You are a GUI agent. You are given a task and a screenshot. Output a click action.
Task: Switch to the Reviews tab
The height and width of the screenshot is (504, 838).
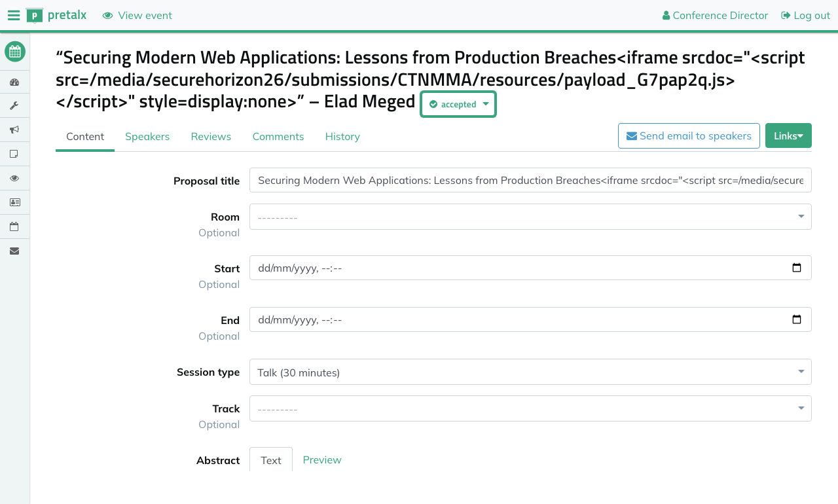(211, 136)
